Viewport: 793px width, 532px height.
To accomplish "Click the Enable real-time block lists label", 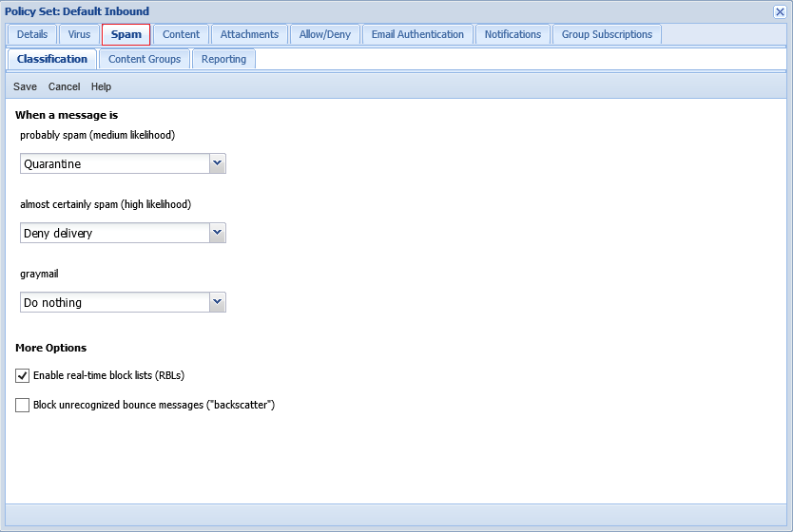I will [108, 375].
